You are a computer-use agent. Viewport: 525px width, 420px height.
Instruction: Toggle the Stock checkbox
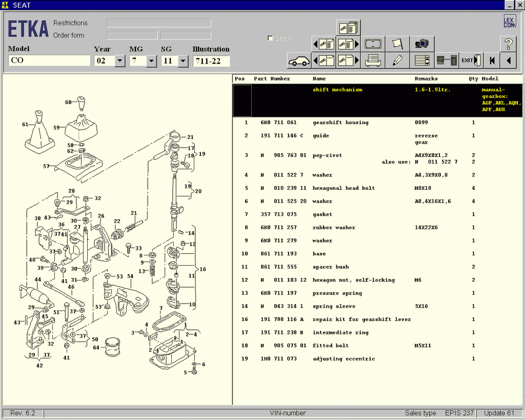click(270, 38)
